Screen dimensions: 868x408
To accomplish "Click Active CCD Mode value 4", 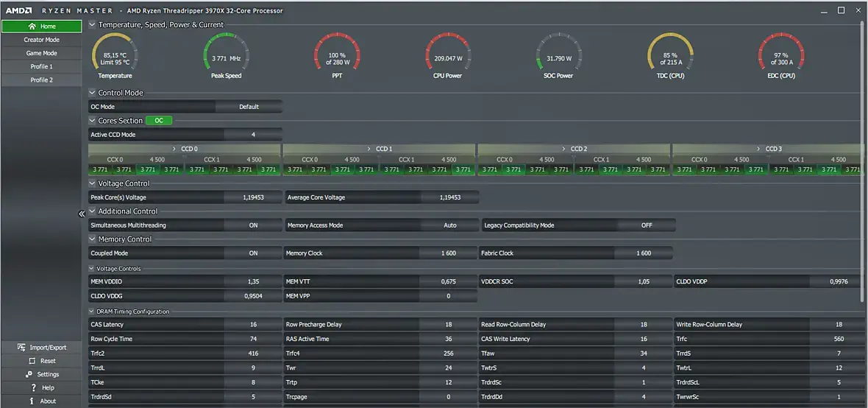I will click(253, 134).
